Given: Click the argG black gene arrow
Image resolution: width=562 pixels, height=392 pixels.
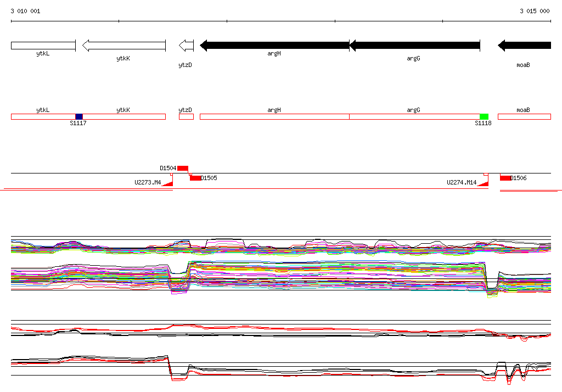Looking at the screenshot, I should coord(415,46).
